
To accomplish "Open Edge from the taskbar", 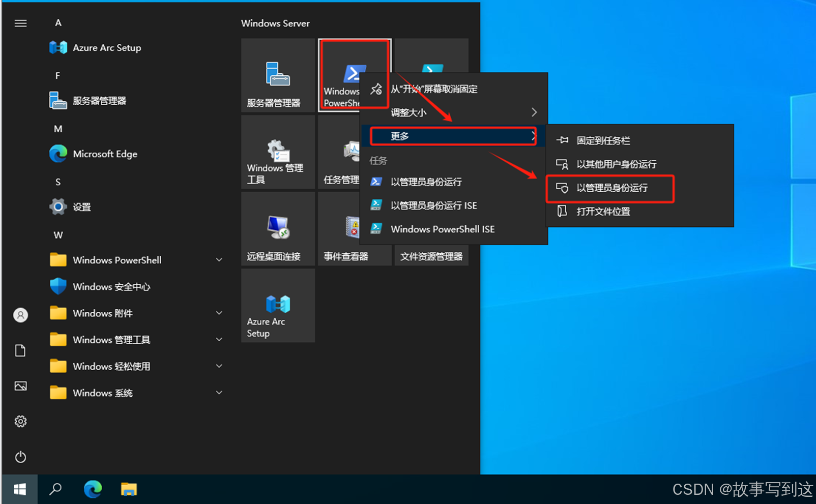I will pyautogui.click(x=93, y=489).
